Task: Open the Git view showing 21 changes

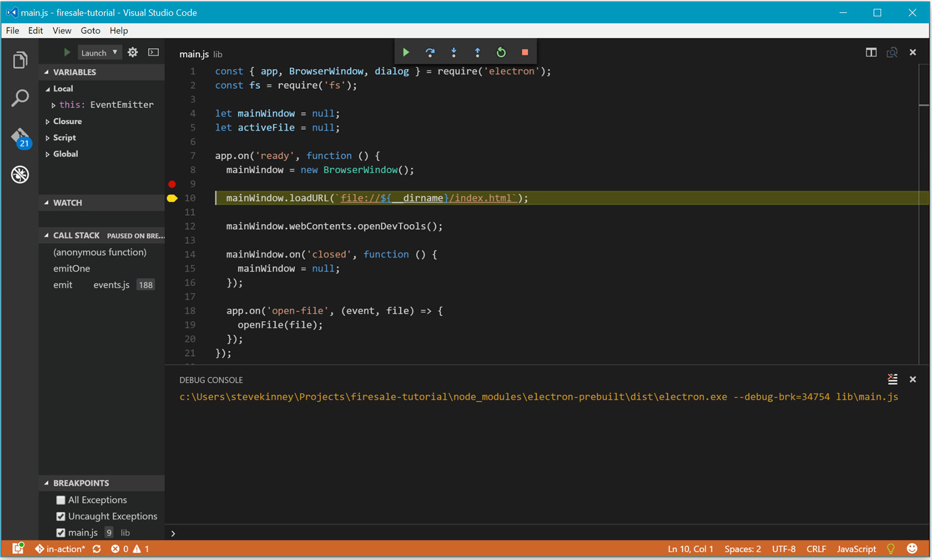Action: coord(20,137)
